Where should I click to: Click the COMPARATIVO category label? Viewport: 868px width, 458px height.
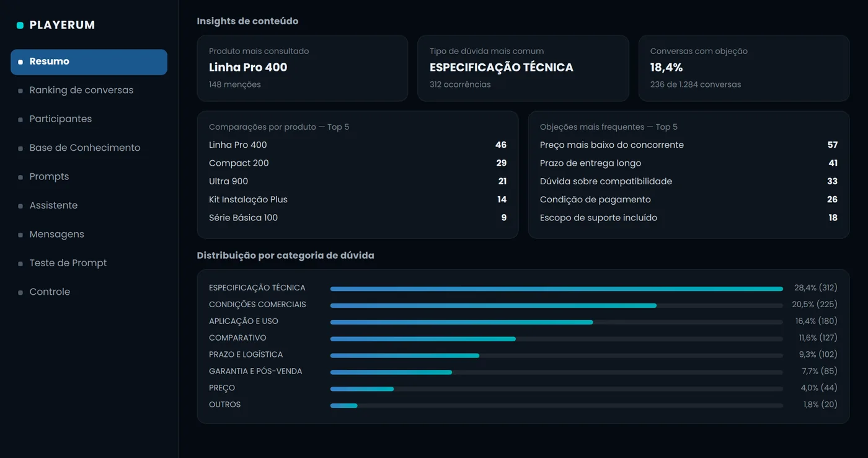(237, 338)
